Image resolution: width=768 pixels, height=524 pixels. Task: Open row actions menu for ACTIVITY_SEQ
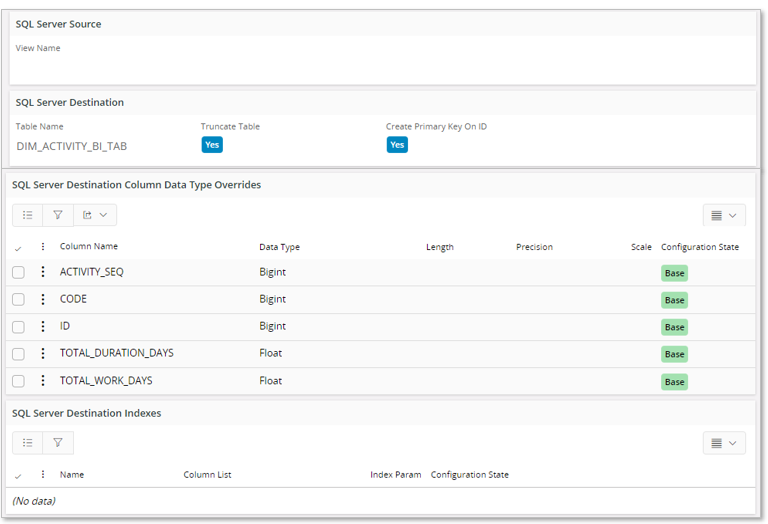click(43, 272)
